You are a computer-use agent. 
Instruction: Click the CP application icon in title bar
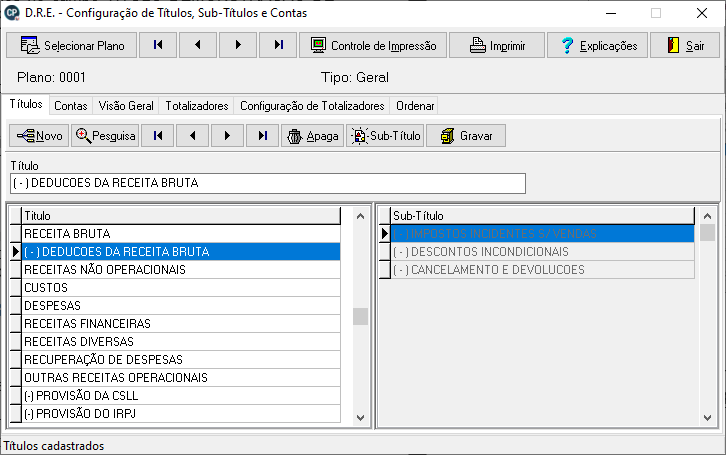(12, 13)
